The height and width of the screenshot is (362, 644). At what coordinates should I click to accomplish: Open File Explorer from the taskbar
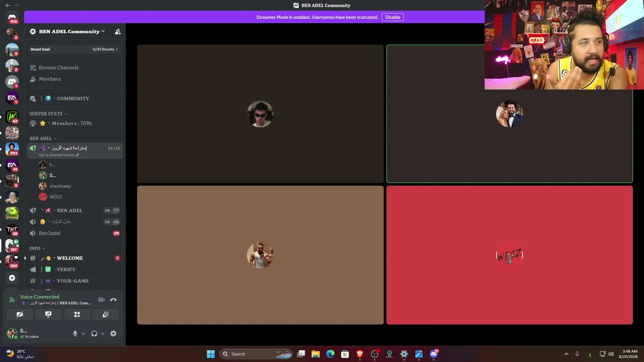pyautogui.click(x=315, y=354)
